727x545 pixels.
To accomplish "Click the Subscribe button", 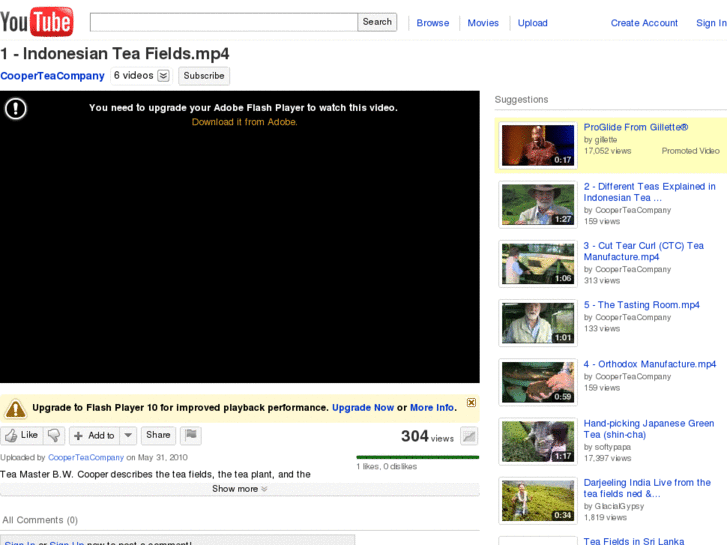I will click(204, 76).
